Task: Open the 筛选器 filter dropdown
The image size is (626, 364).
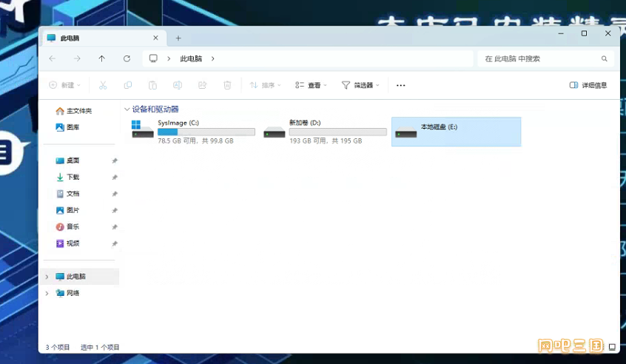Action: [360, 85]
